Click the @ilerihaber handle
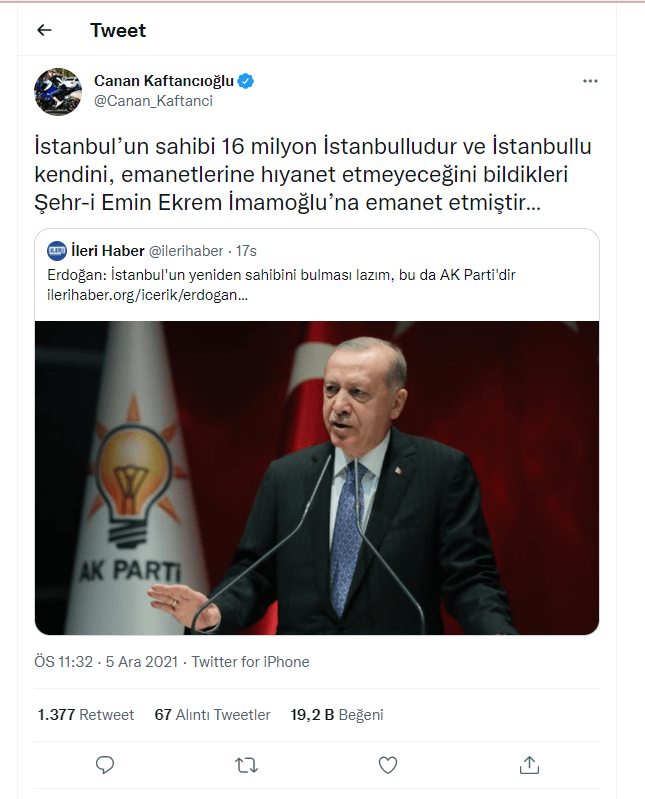 [x=186, y=251]
